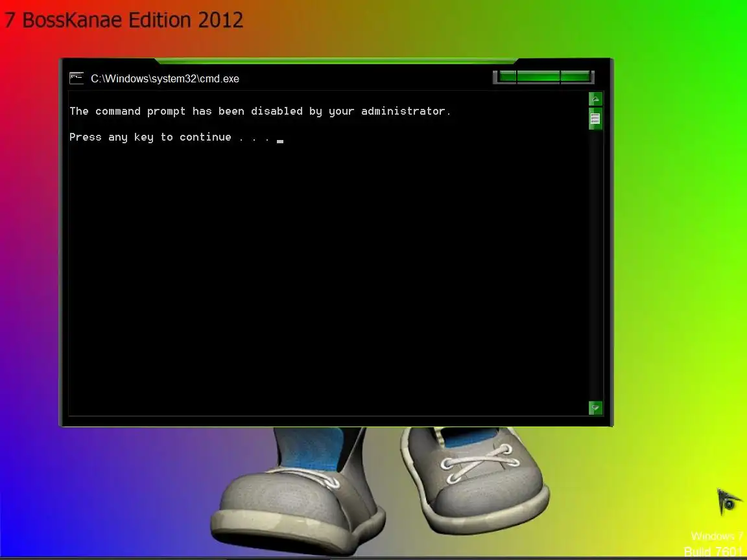
Task: Grab the vertical scrollbar thumb in cmd window
Action: 595,118
